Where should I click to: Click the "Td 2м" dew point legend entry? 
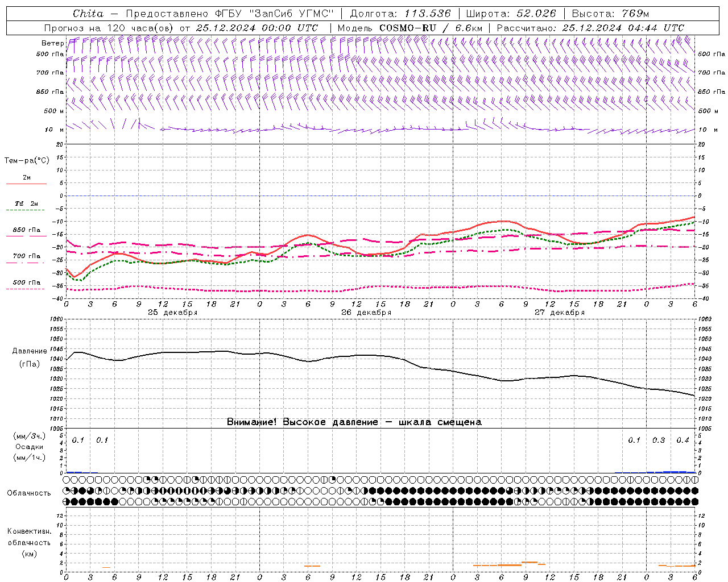[x=26, y=203]
